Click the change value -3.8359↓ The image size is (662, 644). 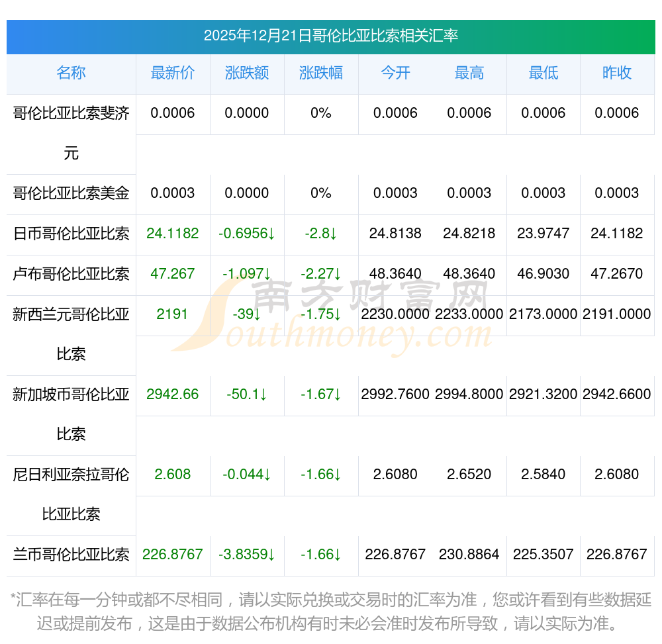pyautogui.click(x=247, y=555)
